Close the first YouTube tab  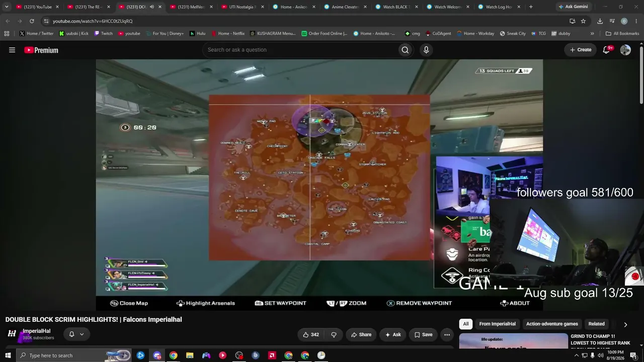(57, 7)
